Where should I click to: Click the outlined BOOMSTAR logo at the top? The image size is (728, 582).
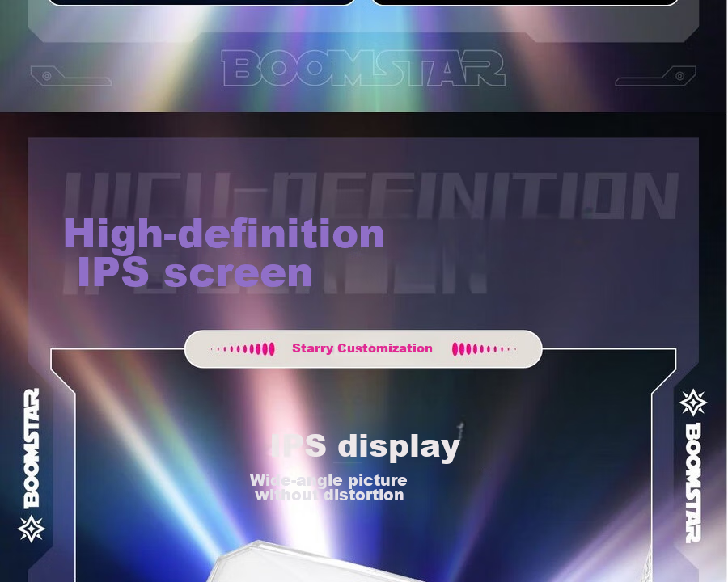[x=363, y=68]
